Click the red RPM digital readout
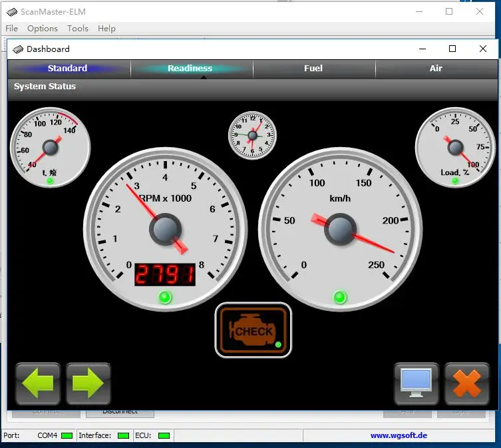The width and height of the screenshot is (501, 448). pyautogui.click(x=165, y=274)
